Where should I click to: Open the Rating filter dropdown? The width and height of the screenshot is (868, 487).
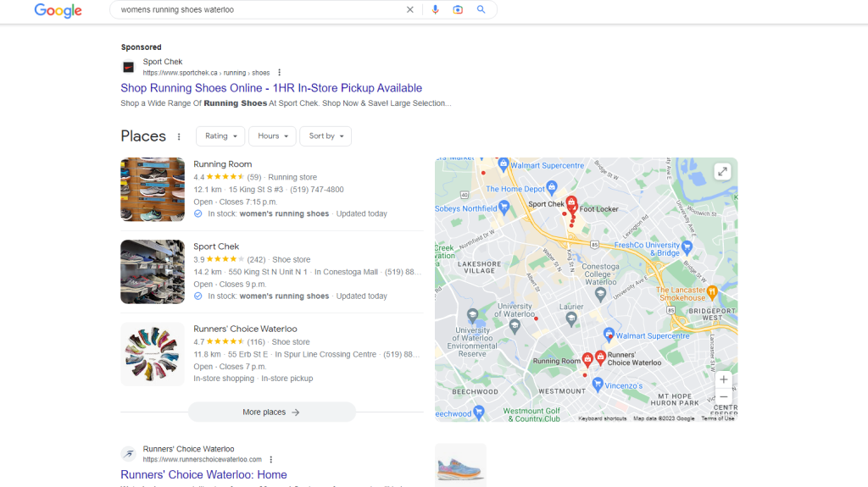[x=220, y=136]
